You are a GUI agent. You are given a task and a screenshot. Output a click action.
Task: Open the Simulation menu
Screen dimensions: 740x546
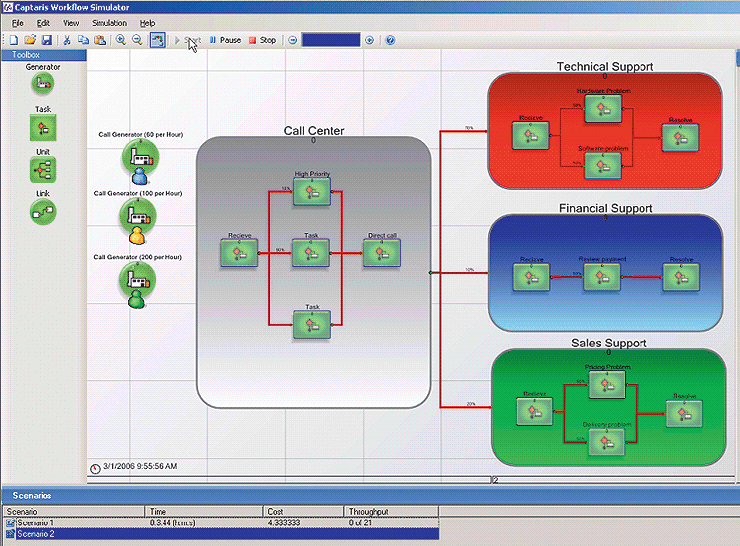point(109,22)
